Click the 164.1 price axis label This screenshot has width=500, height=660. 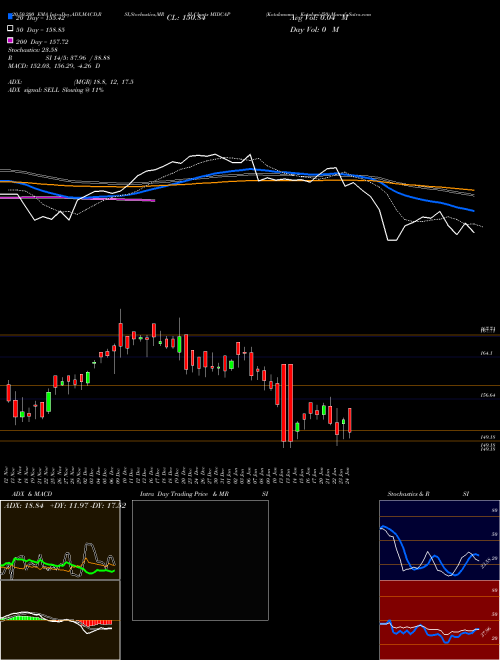486,354
